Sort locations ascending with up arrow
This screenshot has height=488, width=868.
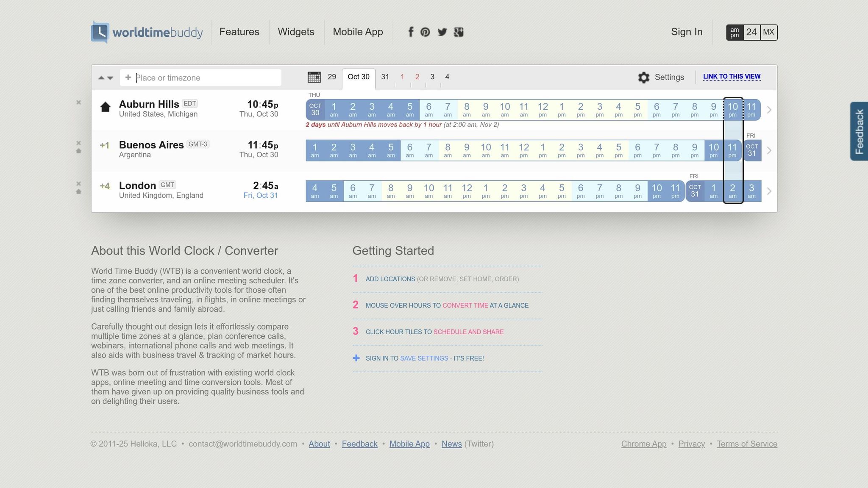point(101,78)
